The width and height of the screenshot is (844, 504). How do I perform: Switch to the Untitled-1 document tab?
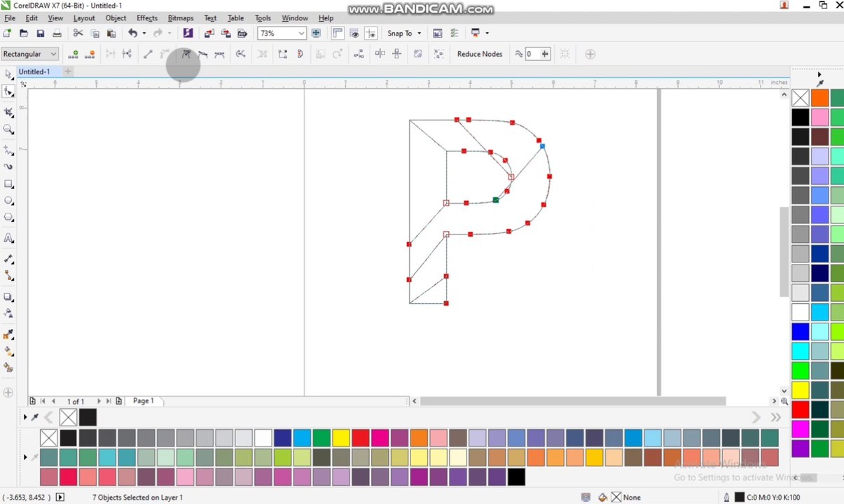tap(34, 71)
